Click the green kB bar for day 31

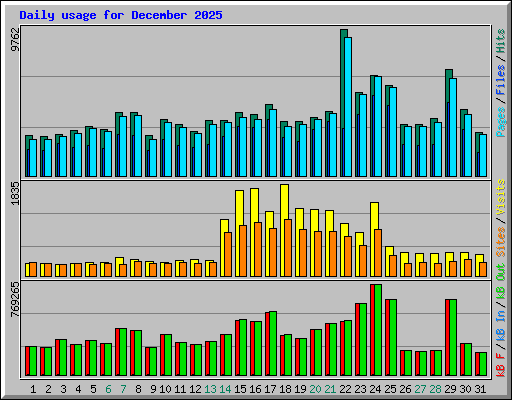[x=483, y=364]
